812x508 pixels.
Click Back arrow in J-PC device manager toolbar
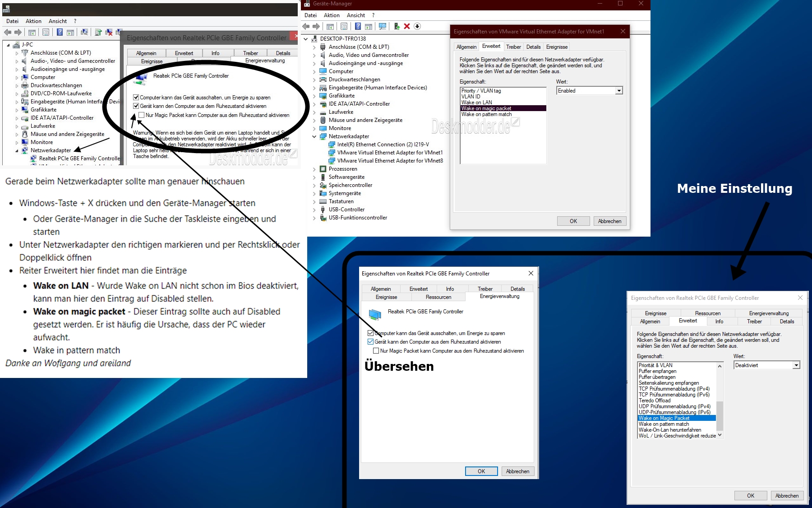[x=8, y=32]
